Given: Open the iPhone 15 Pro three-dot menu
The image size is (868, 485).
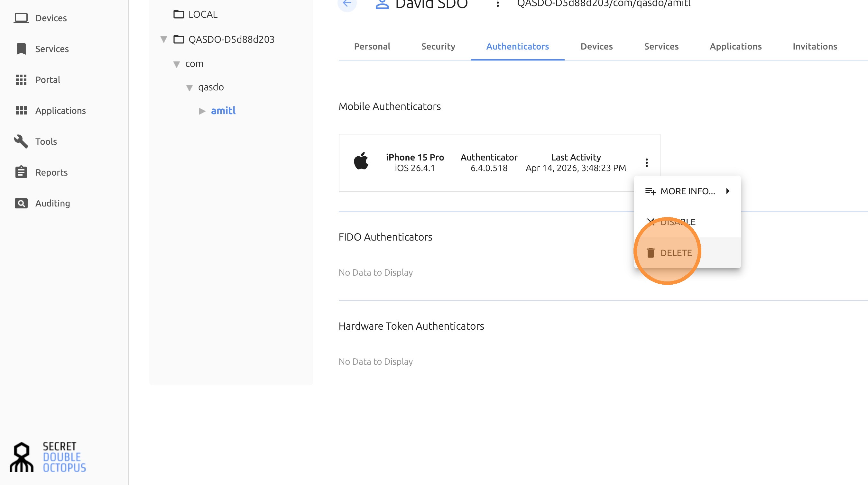Looking at the screenshot, I should [x=646, y=163].
